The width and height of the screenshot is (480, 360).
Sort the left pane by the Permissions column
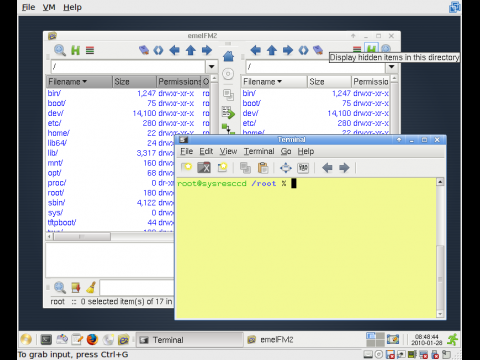(x=179, y=82)
